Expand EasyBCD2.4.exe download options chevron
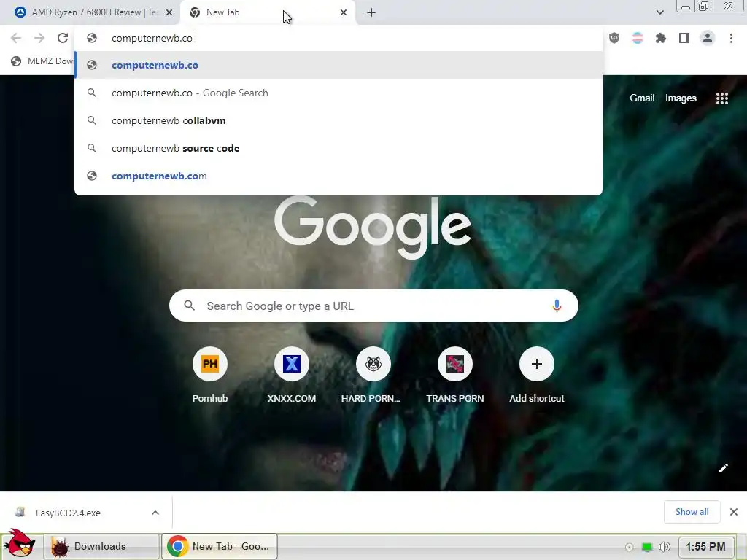The image size is (747, 560). tap(155, 513)
